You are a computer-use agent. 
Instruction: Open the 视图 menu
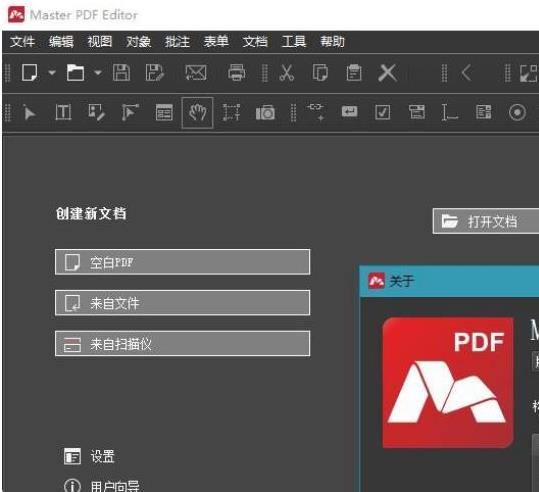(x=100, y=42)
